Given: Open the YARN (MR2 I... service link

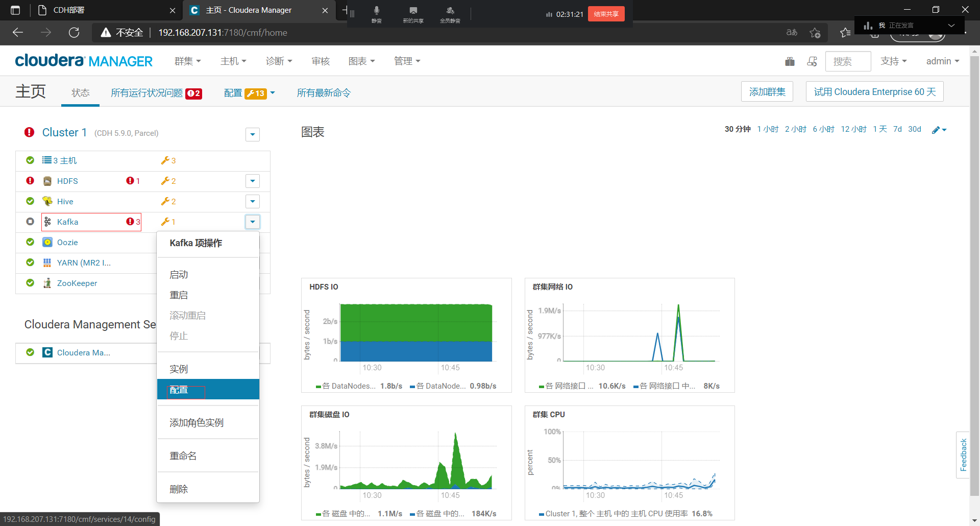Looking at the screenshot, I should pos(84,262).
